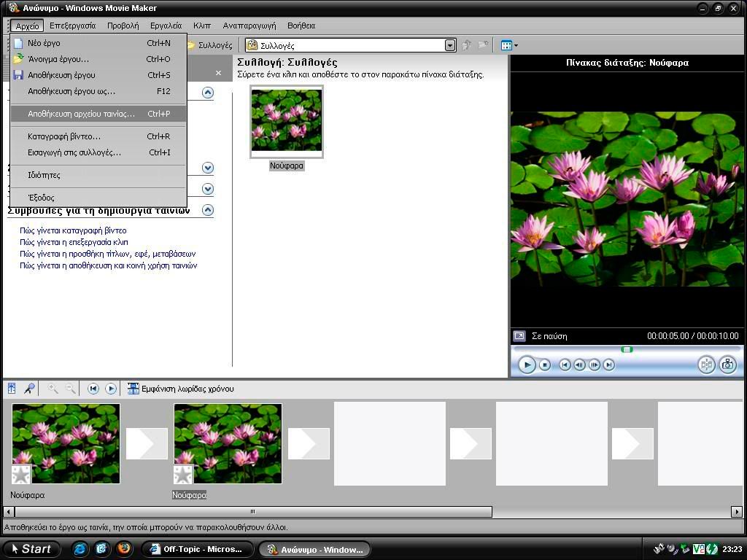Select the Νούφαρα thumbnail in collection
Image resolution: width=747 pixels, height=560 pixels.
pyautogui.click(x=286, y=121)
